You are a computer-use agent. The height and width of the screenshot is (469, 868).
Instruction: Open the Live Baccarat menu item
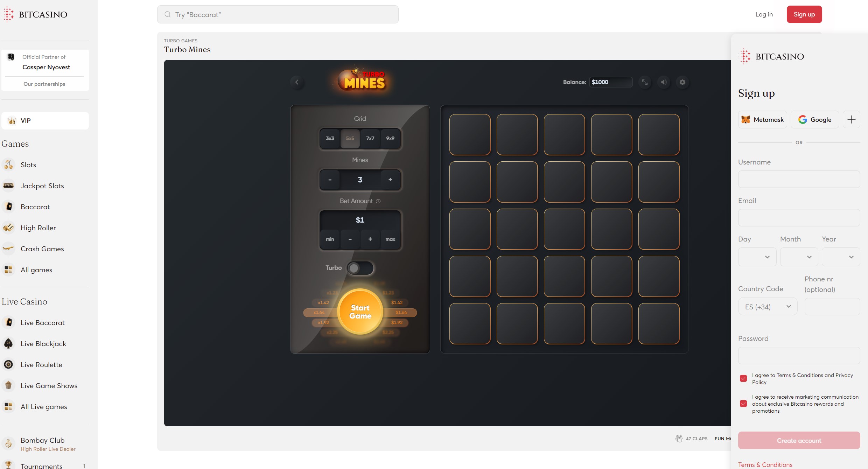point(42,322)
